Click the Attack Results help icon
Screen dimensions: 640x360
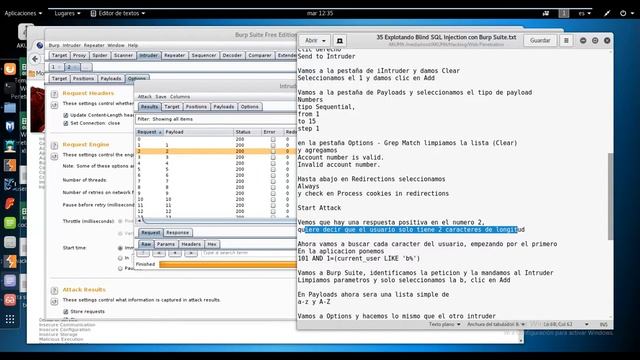pos(54,291)
